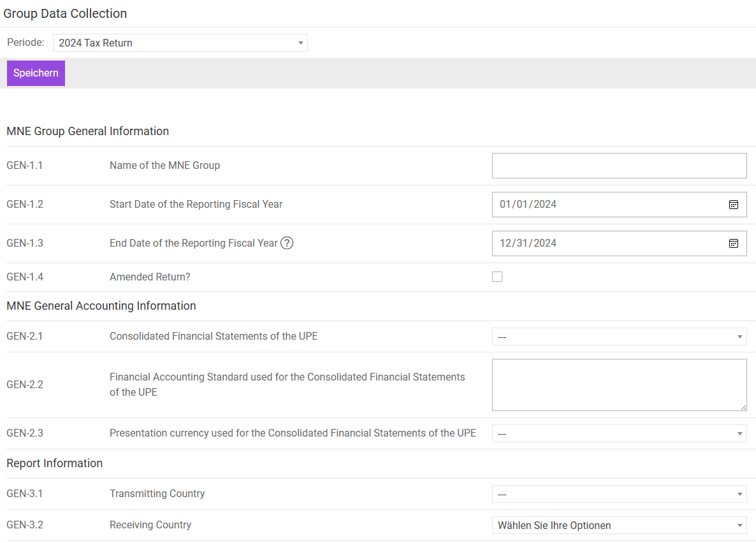The width and height of the screenshot is (756, 543).
Task: Select the year segment of the End Date
Action: click(x=545, y=243)
